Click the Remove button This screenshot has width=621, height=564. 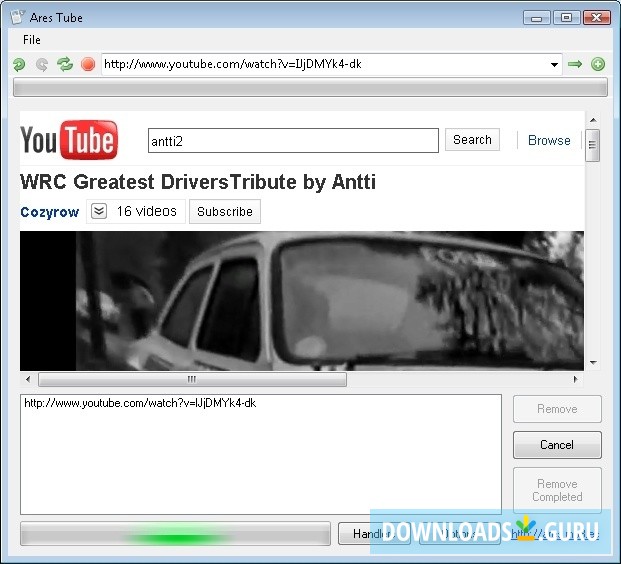point(557,409)
